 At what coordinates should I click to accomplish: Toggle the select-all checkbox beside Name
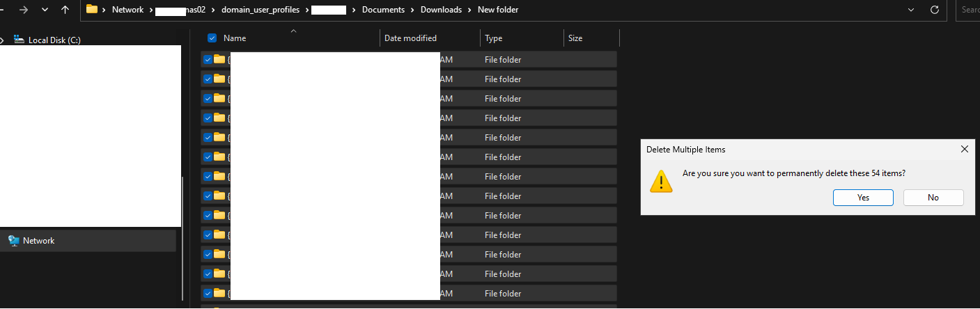point(212,38)
